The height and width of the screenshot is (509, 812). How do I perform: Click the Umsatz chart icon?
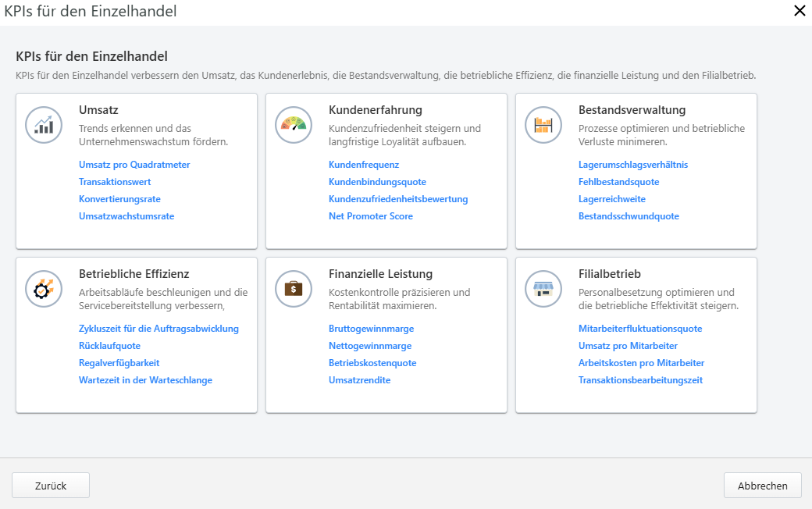tap(44, 125)
